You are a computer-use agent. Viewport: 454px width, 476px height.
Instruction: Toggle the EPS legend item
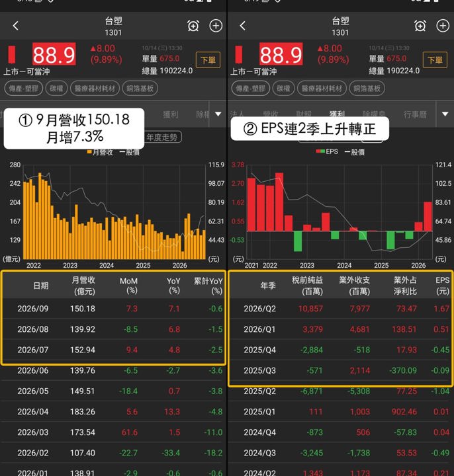(x=327, y=151)
